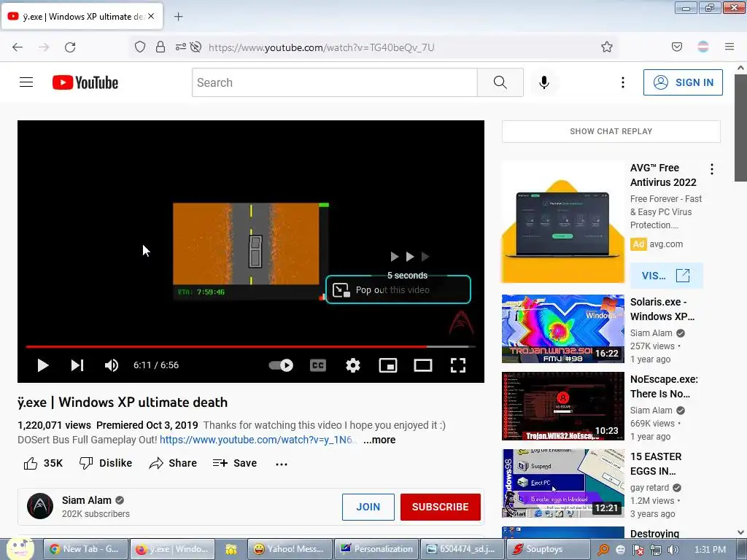Toggle theater mode
The width and height of the screenshot is (747, 560).
coord(423,365)
